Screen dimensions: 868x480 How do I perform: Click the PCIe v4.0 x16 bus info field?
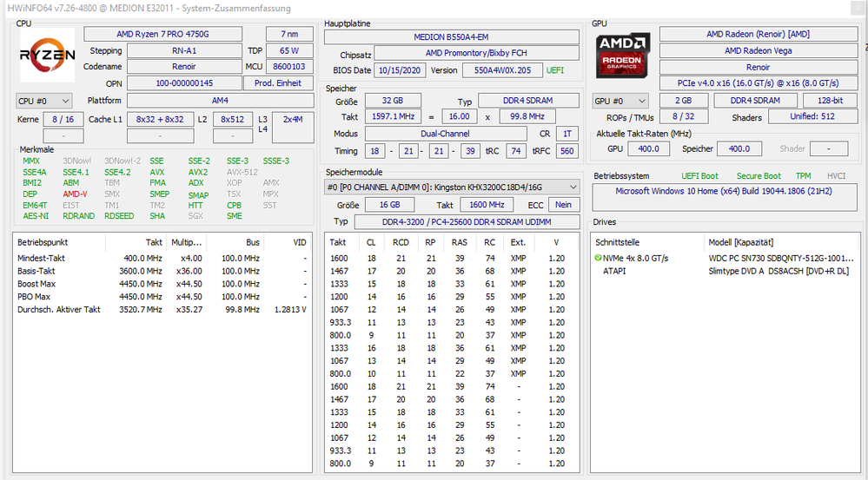click(x=758, y=83)
